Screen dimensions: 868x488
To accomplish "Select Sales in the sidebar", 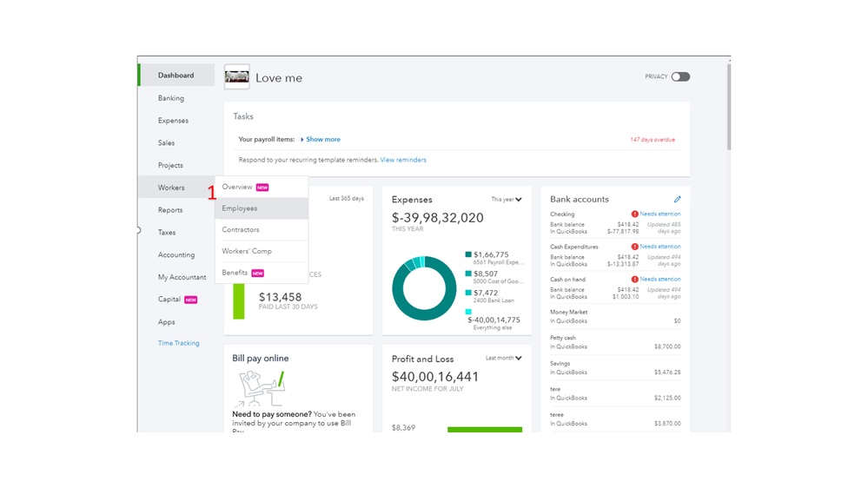I will (x=166, y=142).
